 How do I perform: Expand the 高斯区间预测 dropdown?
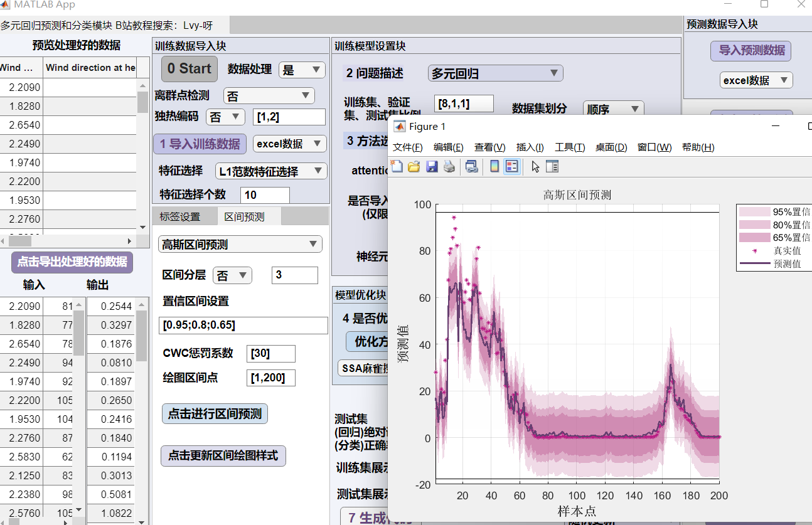pyautogui.click(x=240, y=245)
